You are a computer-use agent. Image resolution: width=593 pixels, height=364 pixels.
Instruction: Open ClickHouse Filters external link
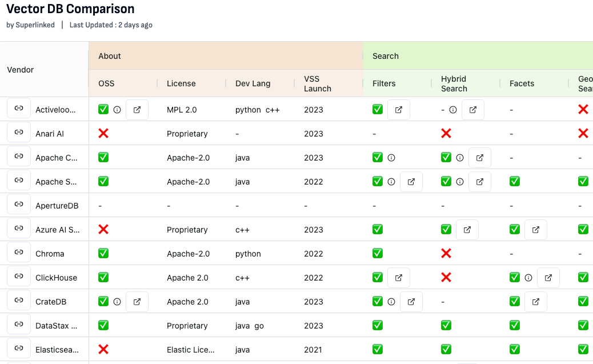399,278
